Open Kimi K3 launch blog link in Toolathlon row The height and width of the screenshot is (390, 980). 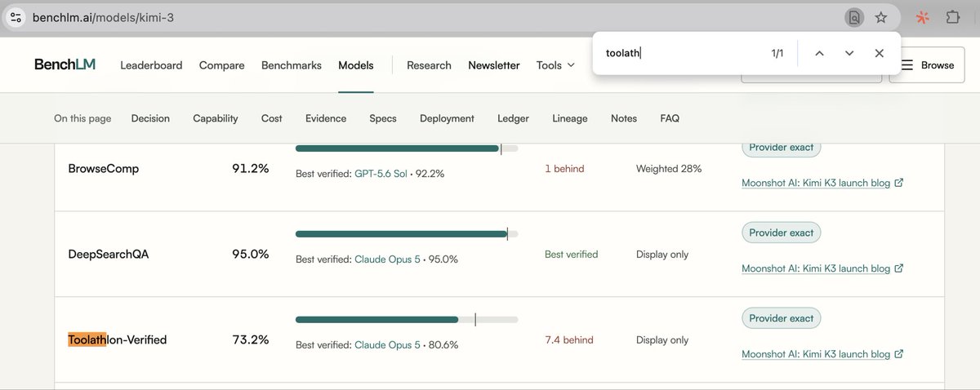click(x=822, y=354)
